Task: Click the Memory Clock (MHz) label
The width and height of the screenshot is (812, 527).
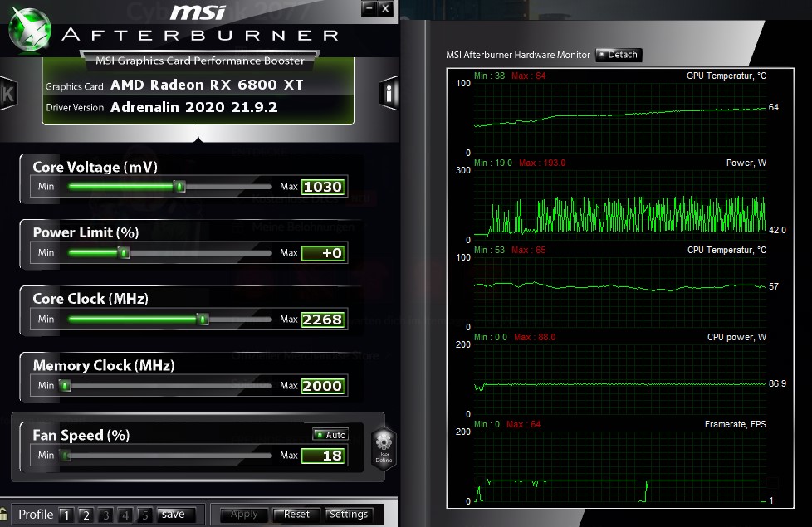Action: click(104, 365)
